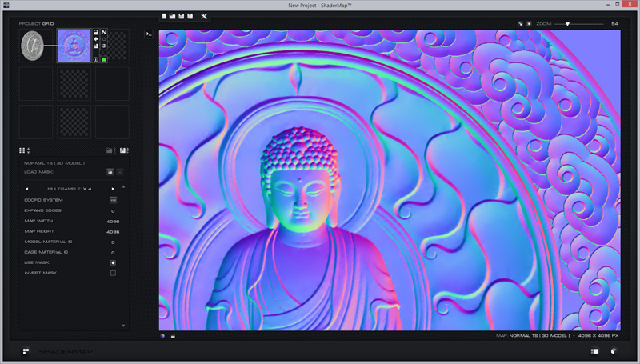The width and height of the screenshot is (640, 364).
Task: Click the normal map preview image
Action: pyautogui.click(x=390, y=180)
